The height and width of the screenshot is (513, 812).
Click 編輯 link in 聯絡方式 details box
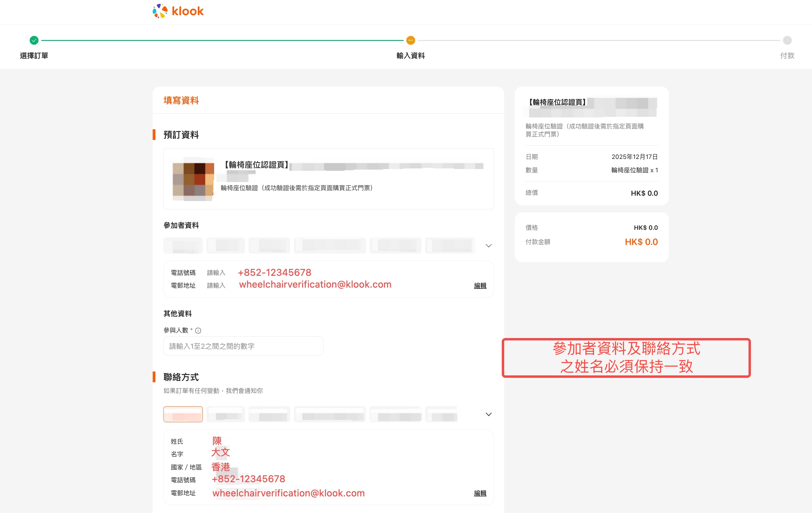tap(480, 493)
